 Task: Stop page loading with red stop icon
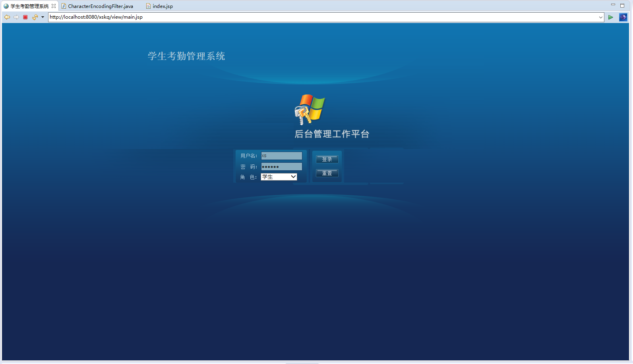(25, 17)
